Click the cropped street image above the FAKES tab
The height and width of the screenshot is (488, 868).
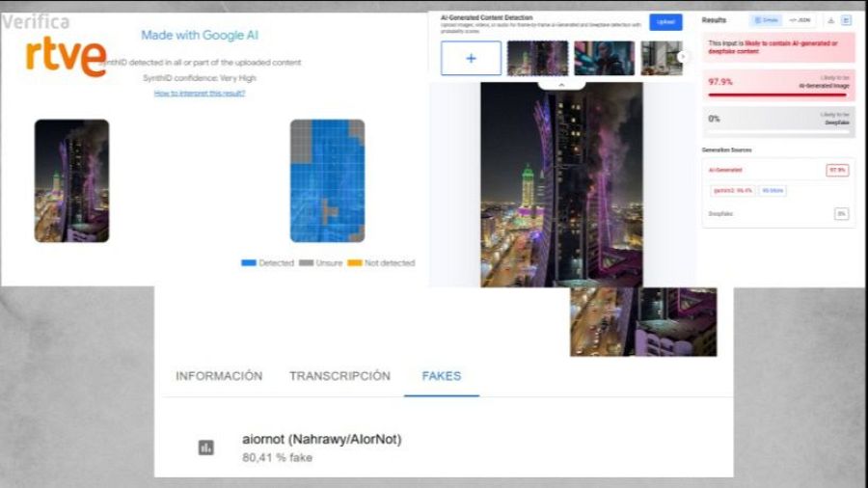(643, 321)
